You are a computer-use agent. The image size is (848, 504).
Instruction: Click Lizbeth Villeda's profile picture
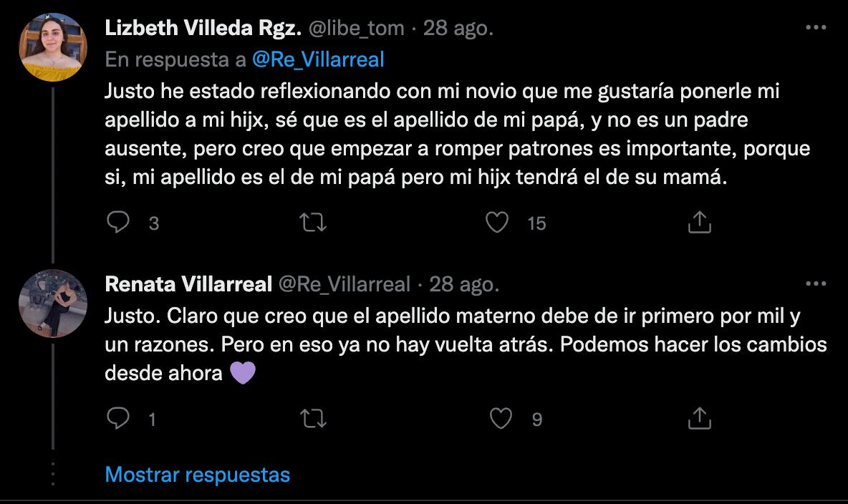coord(53,47)
